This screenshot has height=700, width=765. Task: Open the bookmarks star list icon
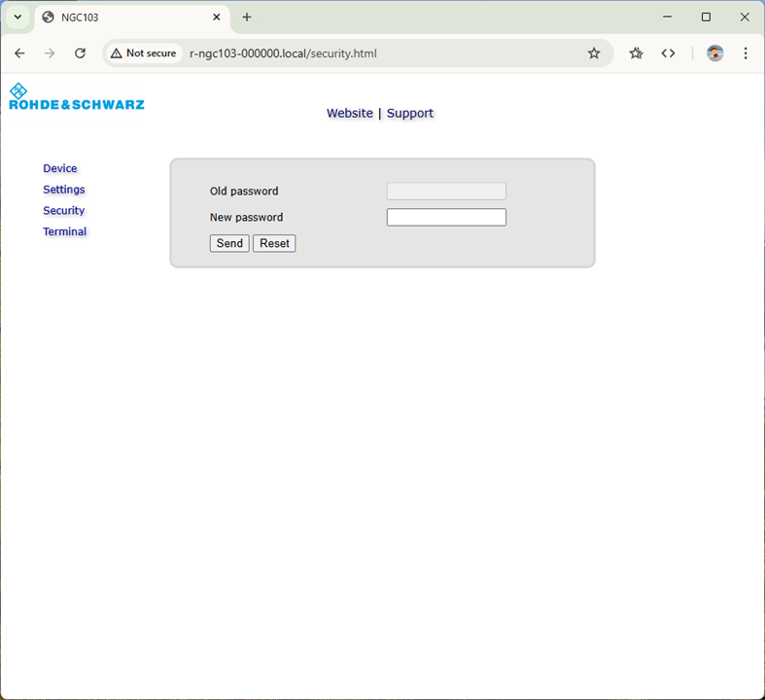pyautogui.click(x=636, y=53)
